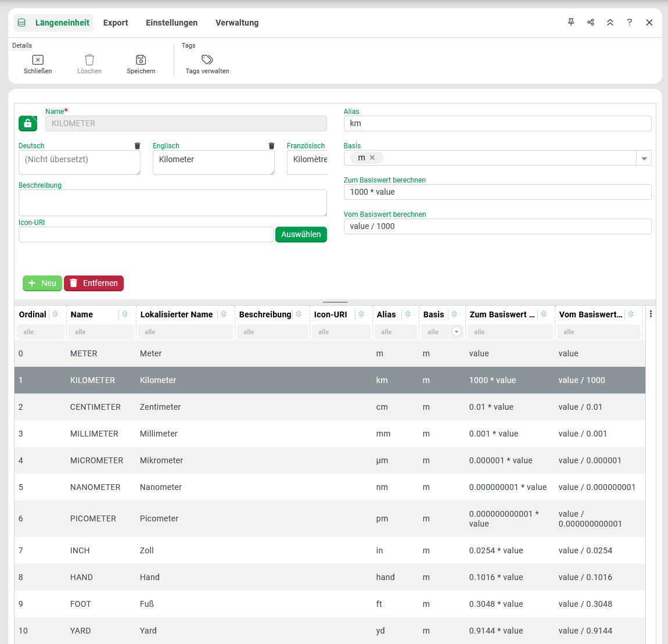Screen dimensions: 668x644
Task: Click the Auswählen button
Action: [x=301, y=234]
